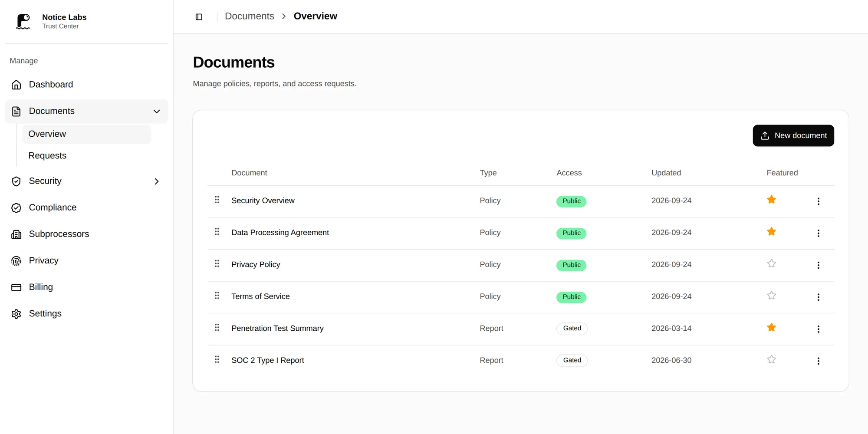This screenshot has width=868, height=434.
Task: Select the Overview sub-item
Action: [87, 134]
